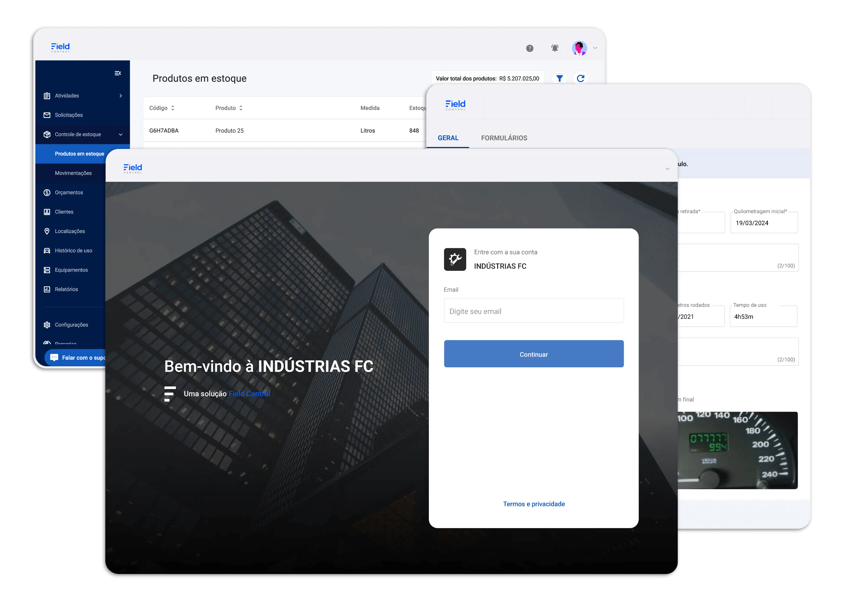Click the Solicitações envelope icon

[x=47, y=115]
